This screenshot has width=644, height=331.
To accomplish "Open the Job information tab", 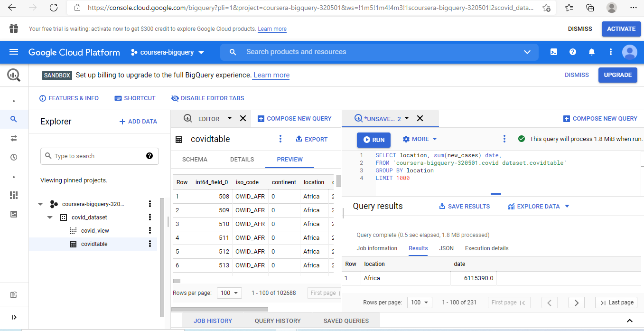I will [x=377, y=248].
